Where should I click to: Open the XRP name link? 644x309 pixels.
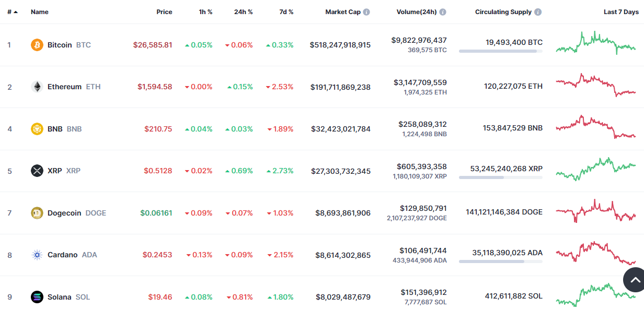[x=55, y=171]
